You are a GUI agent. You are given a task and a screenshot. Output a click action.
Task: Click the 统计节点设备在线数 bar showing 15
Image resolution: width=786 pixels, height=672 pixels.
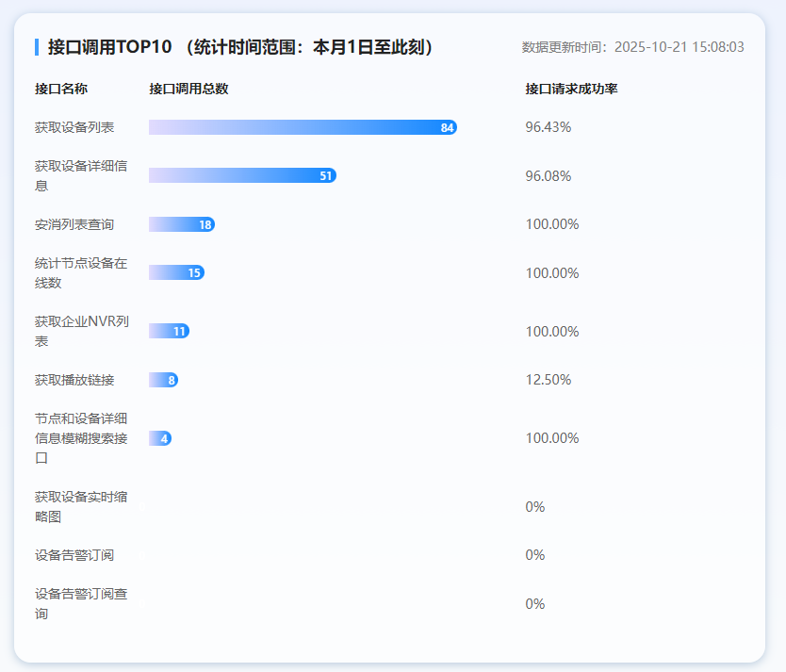176,272
